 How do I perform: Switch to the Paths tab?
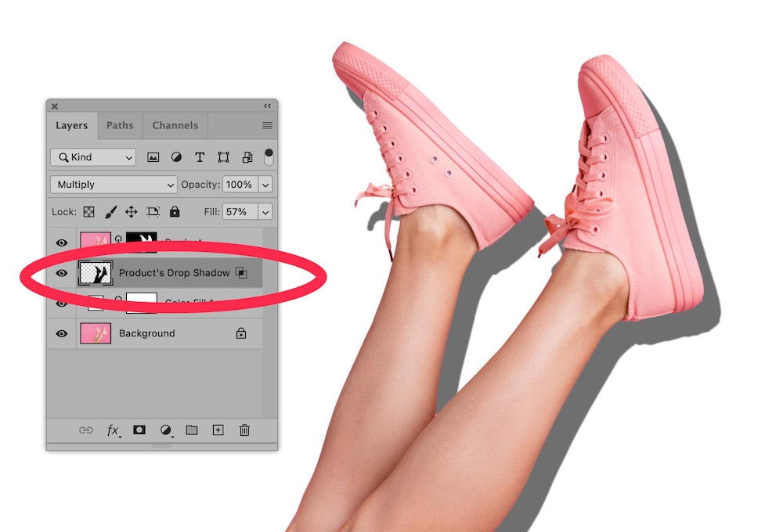pos(120,125)
